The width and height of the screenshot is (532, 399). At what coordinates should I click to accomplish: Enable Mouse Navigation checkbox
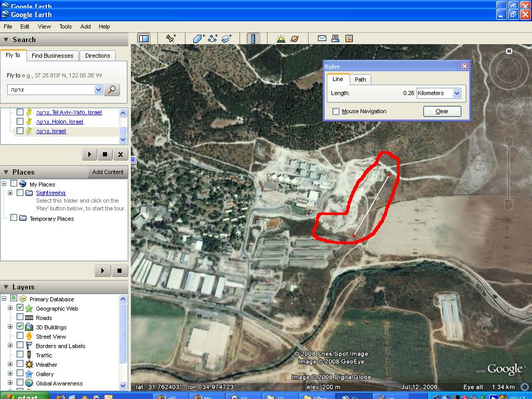336,111
